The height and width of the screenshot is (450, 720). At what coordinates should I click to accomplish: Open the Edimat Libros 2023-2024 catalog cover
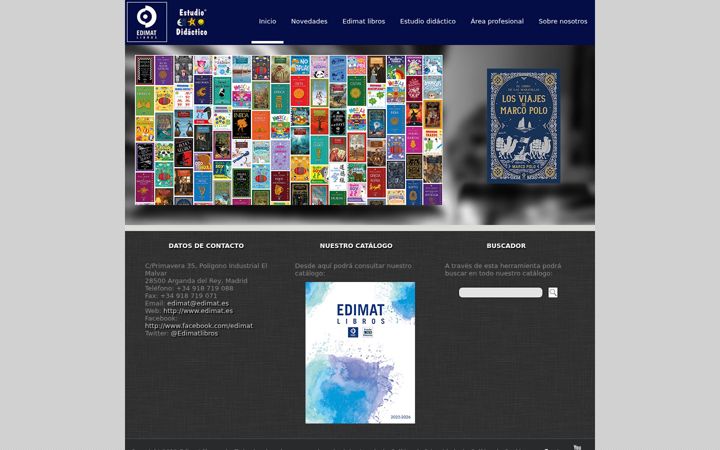click(x=360, y=353)
